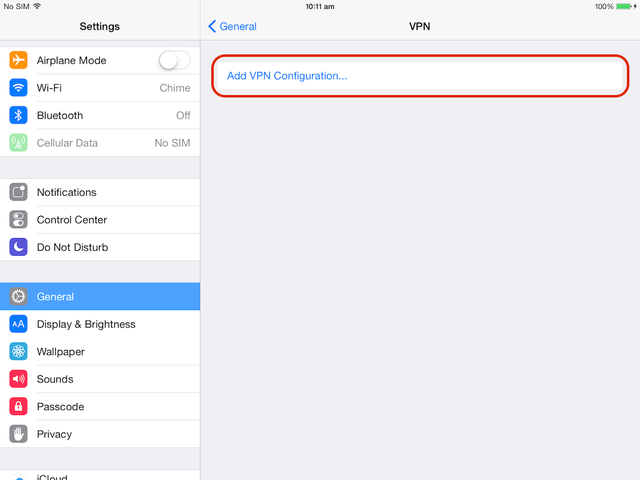
Task: Select General in the settings sidebar
Action: tap(100, 296)
